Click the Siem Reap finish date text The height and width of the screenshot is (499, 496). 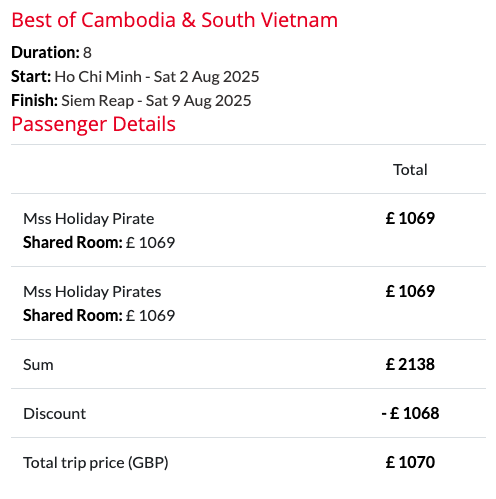[x=156, y=101]
